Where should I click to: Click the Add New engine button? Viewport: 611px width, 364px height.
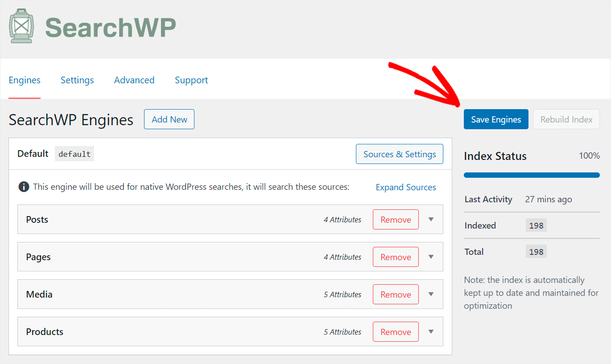point(169,119)
